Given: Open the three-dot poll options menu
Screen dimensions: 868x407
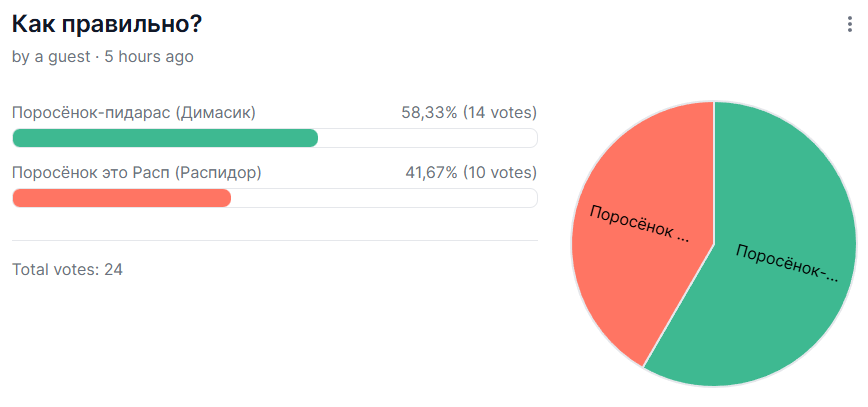Looking at the screenshot, I should point(850,25).
